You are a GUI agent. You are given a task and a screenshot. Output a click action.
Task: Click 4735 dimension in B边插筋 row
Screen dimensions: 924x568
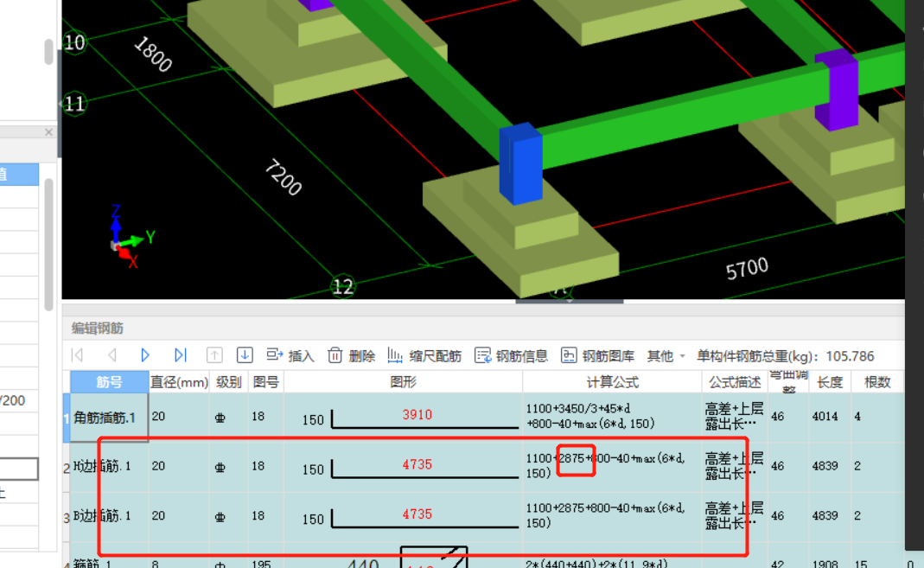[417, 514]
